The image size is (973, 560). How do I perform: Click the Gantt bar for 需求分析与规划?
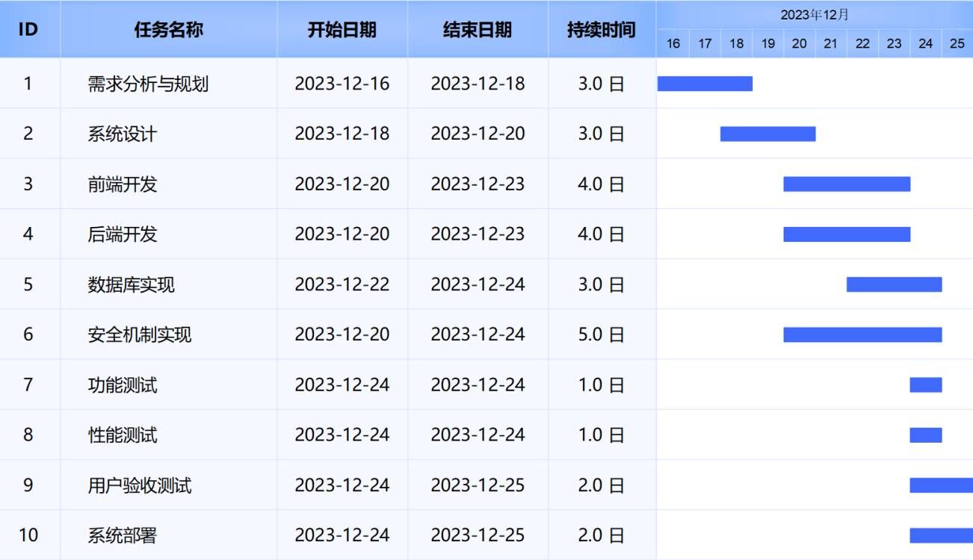(704, 84)
